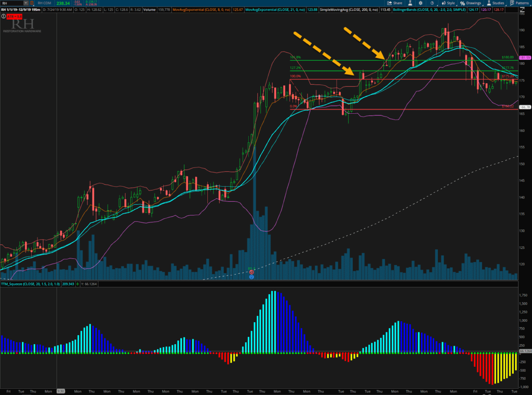This screenshot has width=532, height=395.
Task: Click the 125.67 EMA value
Action: pos(238,10)
